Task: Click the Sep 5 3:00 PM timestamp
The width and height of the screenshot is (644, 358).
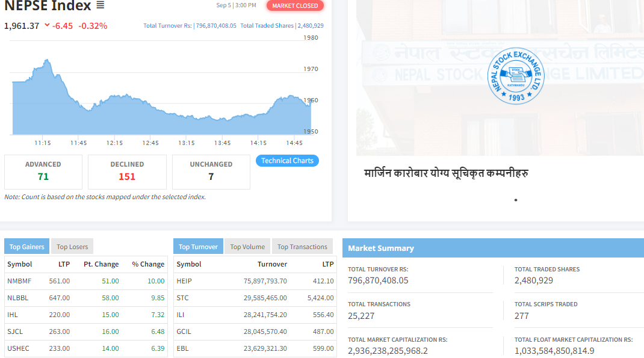Action: [x=236, y=5]
